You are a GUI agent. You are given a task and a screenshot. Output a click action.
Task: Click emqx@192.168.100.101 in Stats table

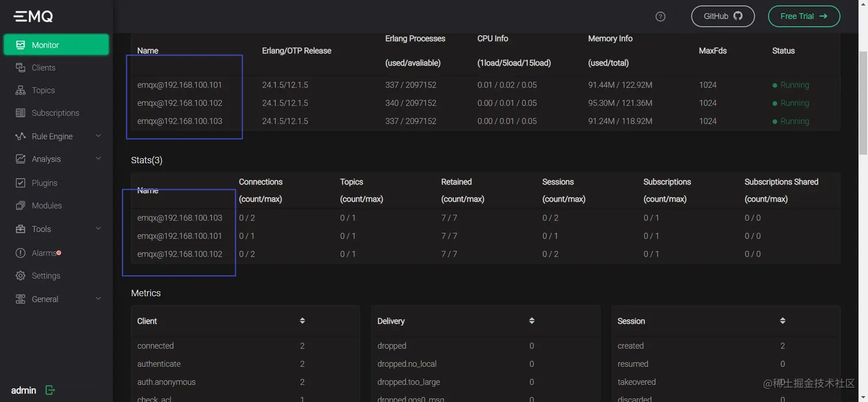coord(180,236)
